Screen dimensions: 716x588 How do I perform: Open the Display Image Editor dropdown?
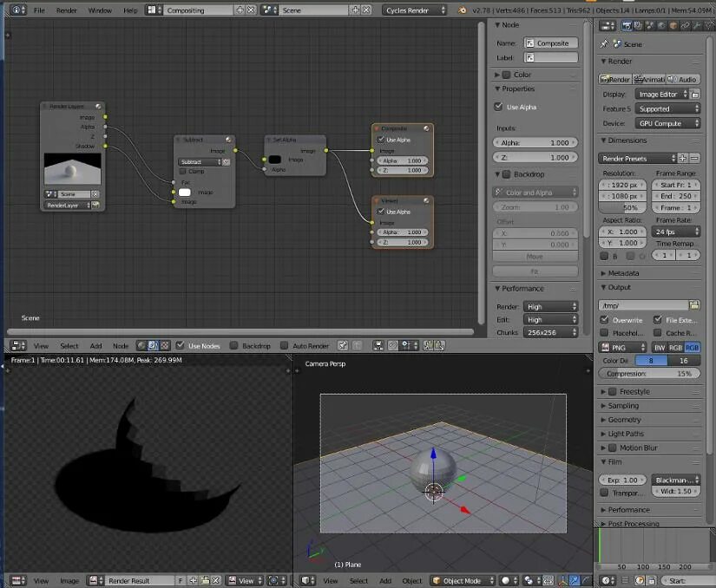[661, 95]
